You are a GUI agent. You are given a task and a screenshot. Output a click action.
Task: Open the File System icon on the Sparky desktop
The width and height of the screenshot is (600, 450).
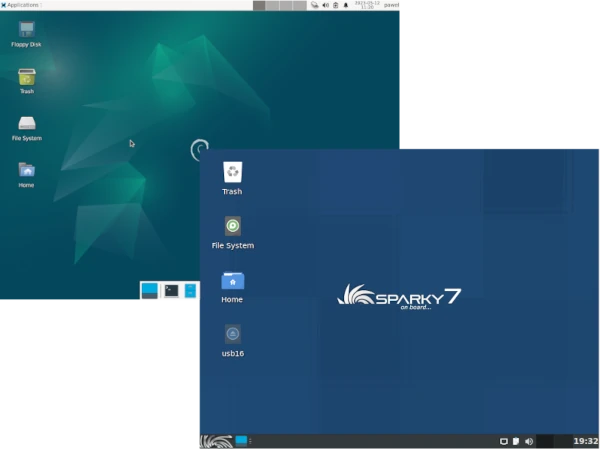point(233,233)
